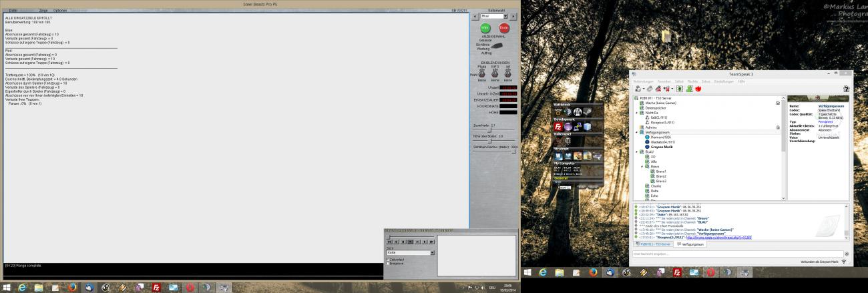
Task: Click the red flame icon in TeamSpeak toolbar
Action: click(698, 88)
